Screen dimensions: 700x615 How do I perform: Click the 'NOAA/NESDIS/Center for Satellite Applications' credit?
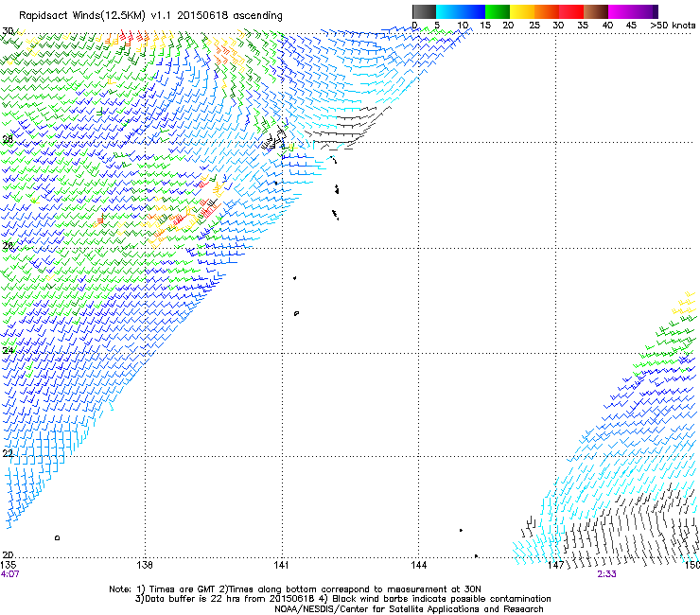pos(409,609)
